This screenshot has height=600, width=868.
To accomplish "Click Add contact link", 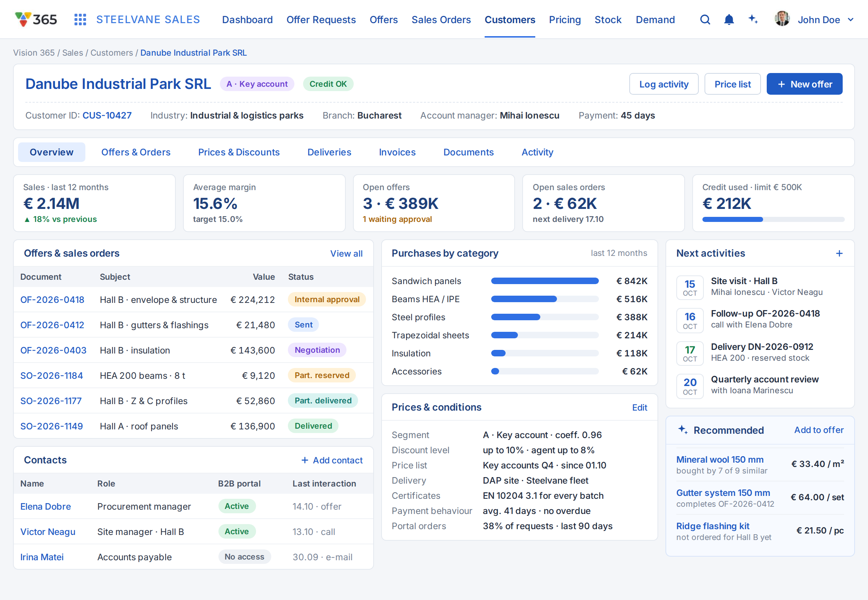I will coord(332,460).
